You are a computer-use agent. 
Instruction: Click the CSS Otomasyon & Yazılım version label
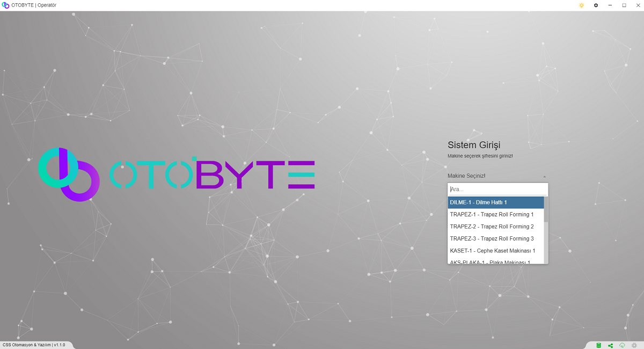click(x=34, y=345)
